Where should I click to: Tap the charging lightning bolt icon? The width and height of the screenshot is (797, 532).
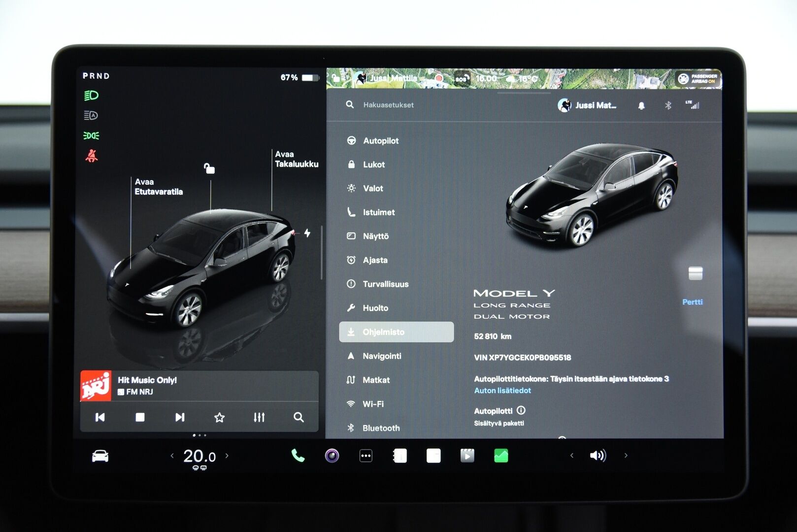307,233
